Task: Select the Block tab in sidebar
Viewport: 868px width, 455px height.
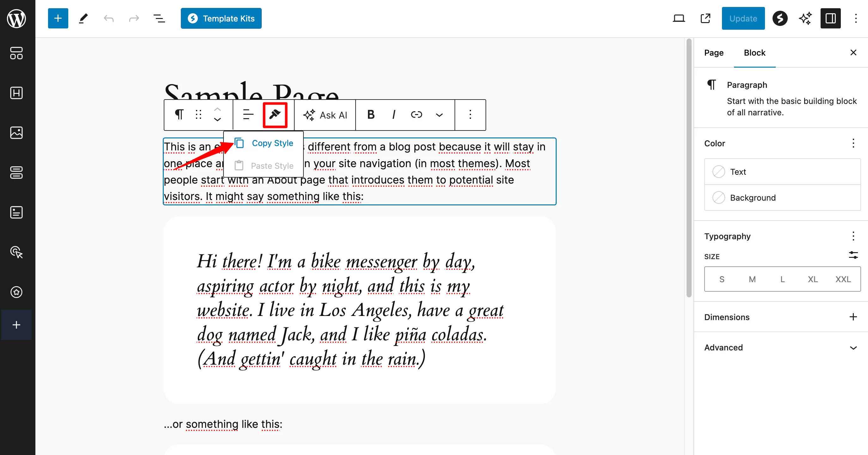Action: coord(754,52)
